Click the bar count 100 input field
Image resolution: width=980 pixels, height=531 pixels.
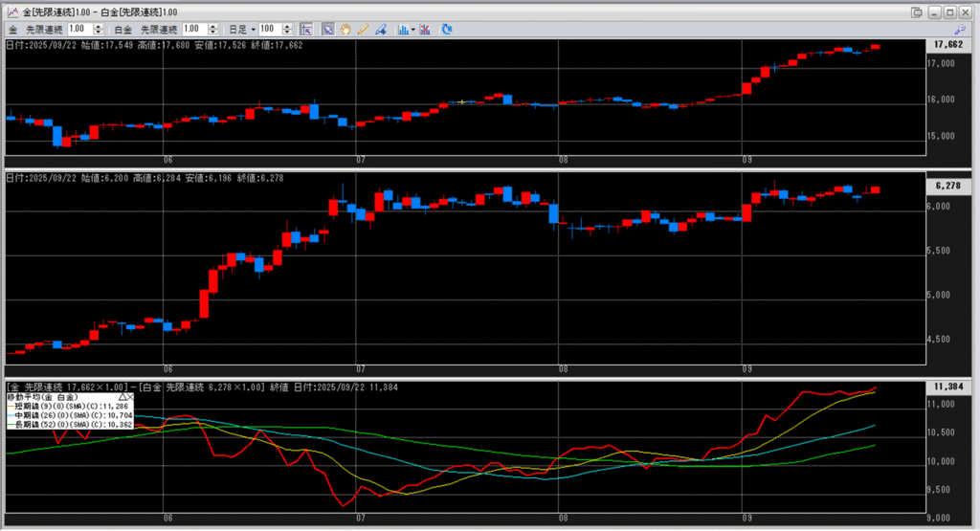coord(268,30)
